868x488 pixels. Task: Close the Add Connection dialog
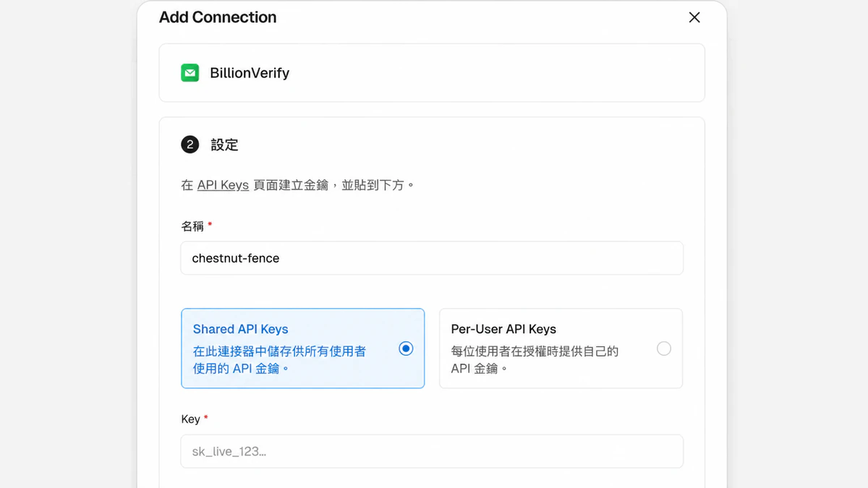[694, 17]
